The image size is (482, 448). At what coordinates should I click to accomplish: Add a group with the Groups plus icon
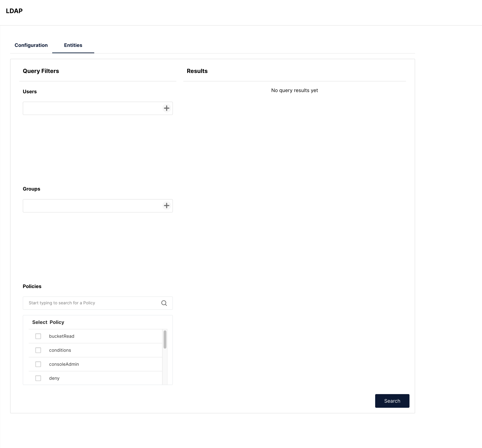point(166,205)
